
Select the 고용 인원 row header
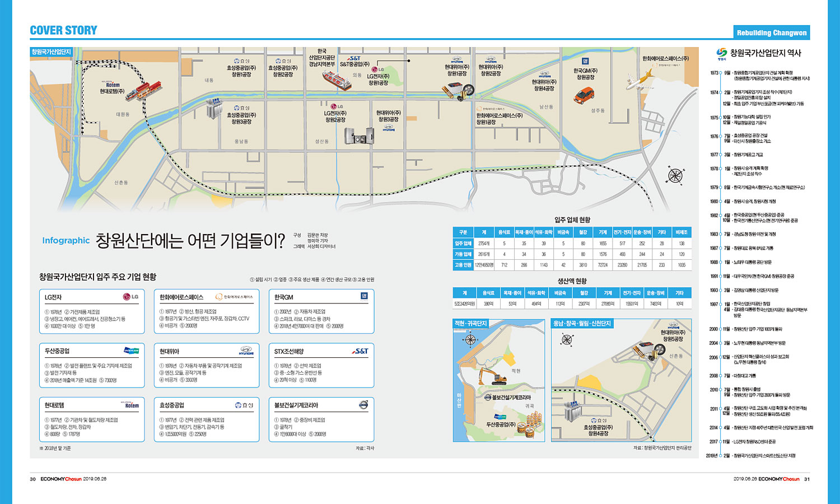pos(463,265)
